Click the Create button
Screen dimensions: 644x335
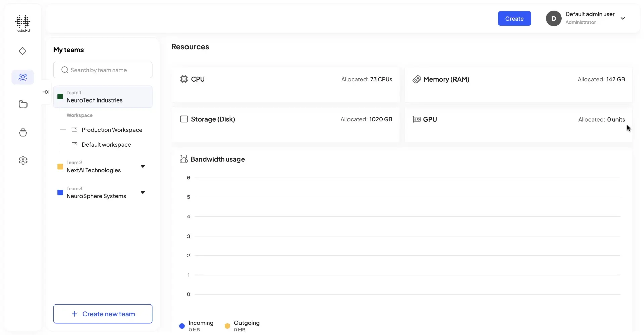tap(515, 18)
